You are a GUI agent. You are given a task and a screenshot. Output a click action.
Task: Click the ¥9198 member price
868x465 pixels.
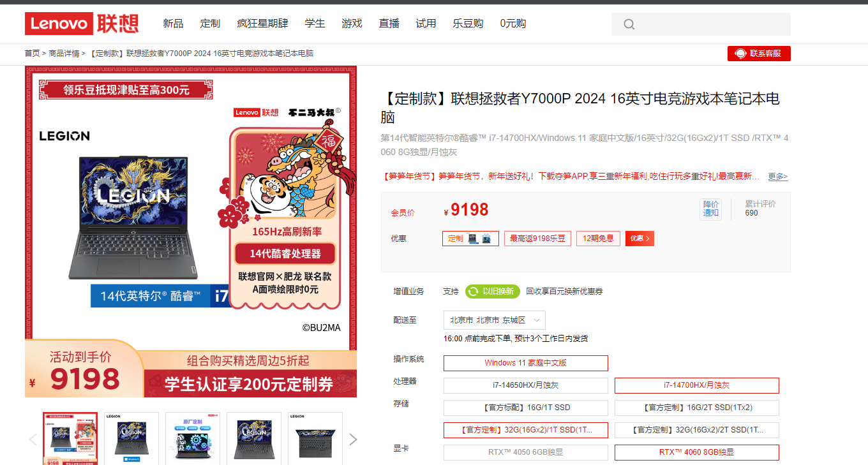click(466, 210)
